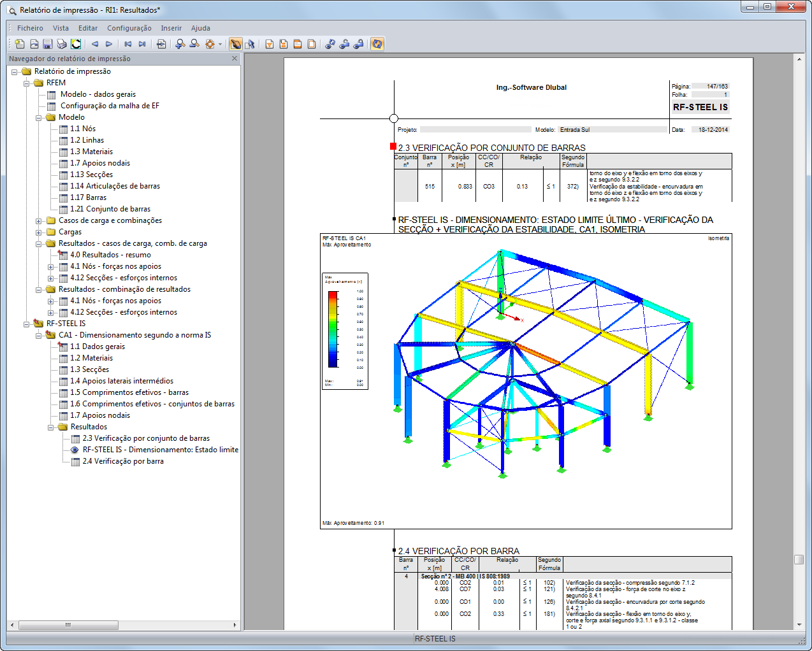Click the red marker beside section 2.3 heading
Viewport: 812px width, 651px height.
click(393, 147)
